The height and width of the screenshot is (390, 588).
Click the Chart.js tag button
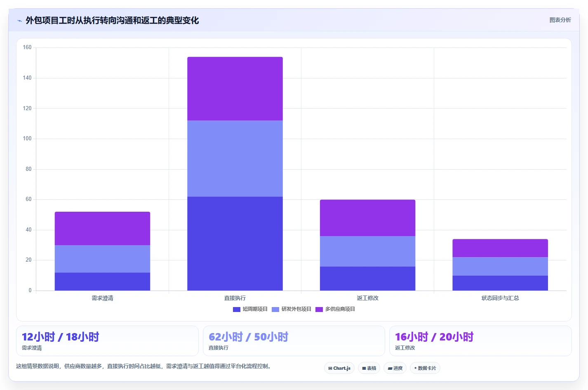(x=339, y=368)
